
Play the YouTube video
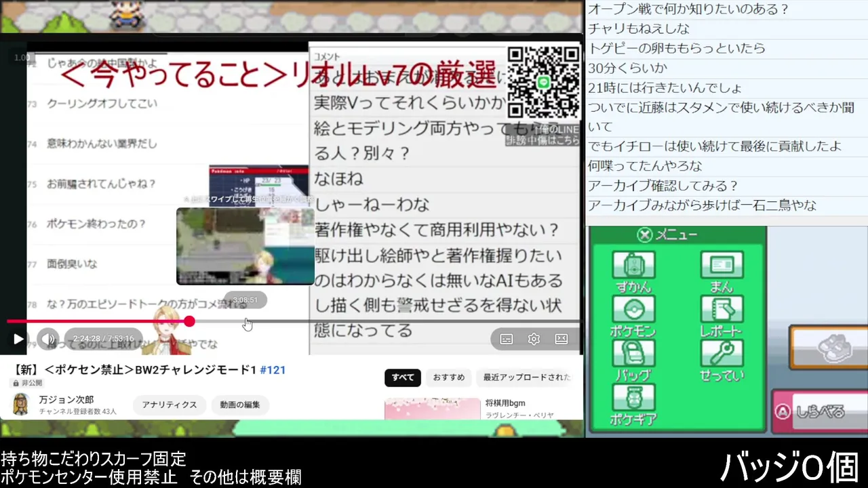18,339
